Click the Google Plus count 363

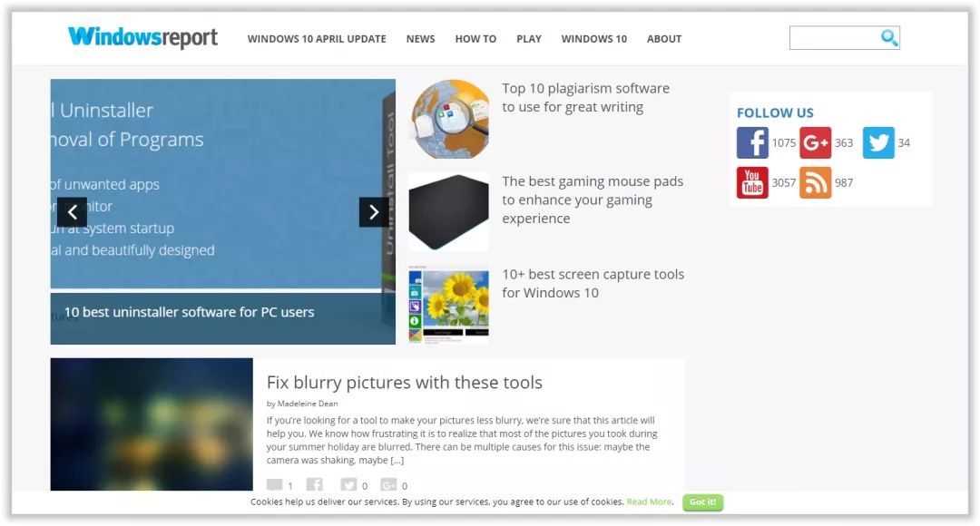tap(844, 143)
